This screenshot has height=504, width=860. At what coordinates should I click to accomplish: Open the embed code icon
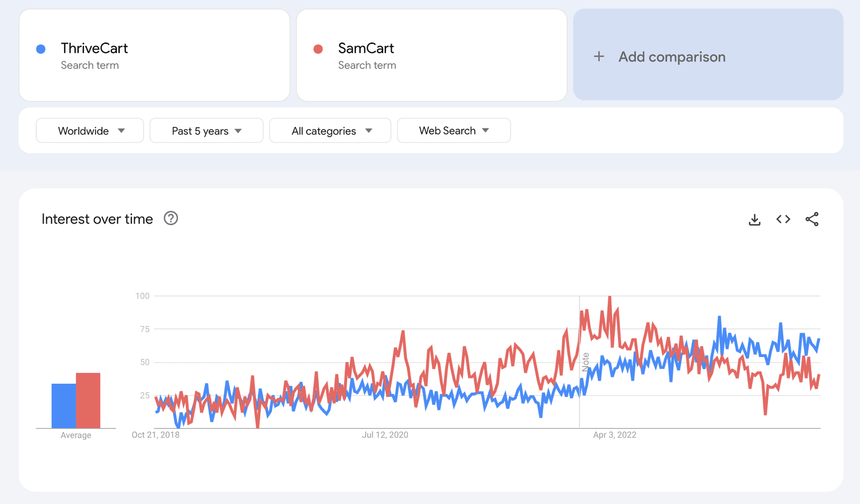tap(783, 219)
